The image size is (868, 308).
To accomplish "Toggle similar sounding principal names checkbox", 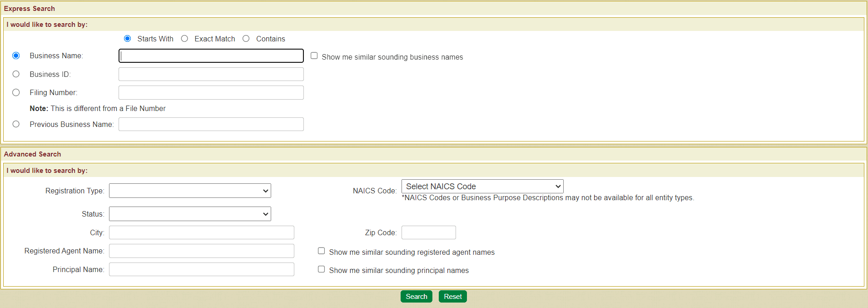I will 321,269.
